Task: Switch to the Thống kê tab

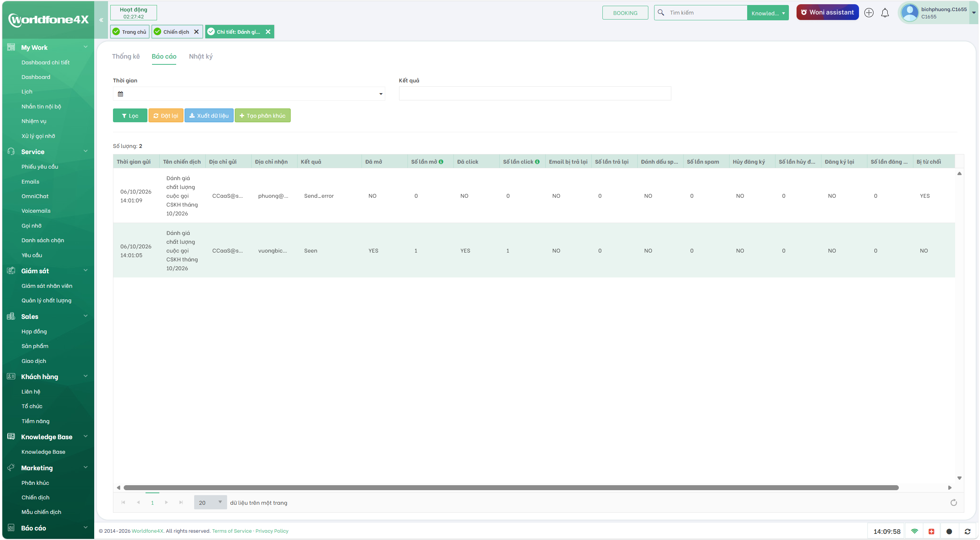Action: pos(126,56)
